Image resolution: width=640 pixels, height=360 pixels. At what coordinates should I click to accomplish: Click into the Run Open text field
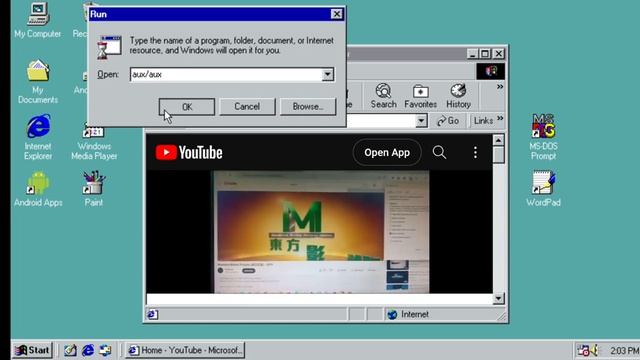[226, 74]
